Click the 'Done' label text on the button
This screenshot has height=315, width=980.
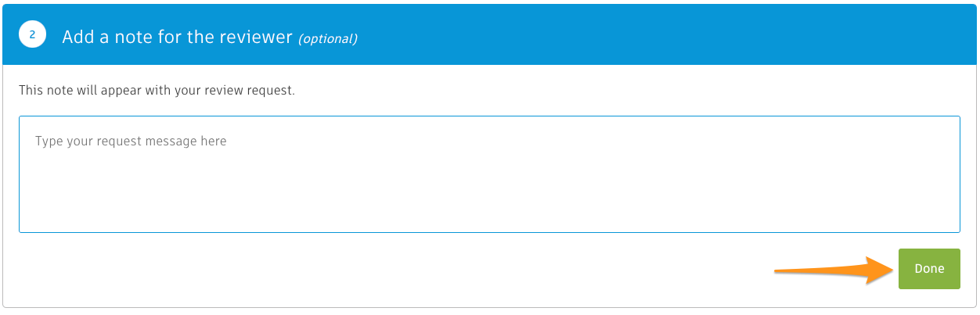tap(929, 269)
